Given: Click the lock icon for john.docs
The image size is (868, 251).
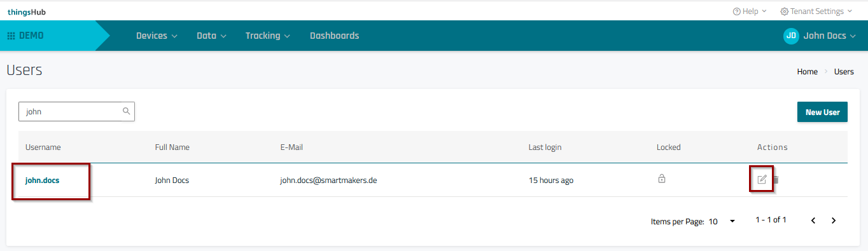Looking at the screenshot, I should point(662,179).
